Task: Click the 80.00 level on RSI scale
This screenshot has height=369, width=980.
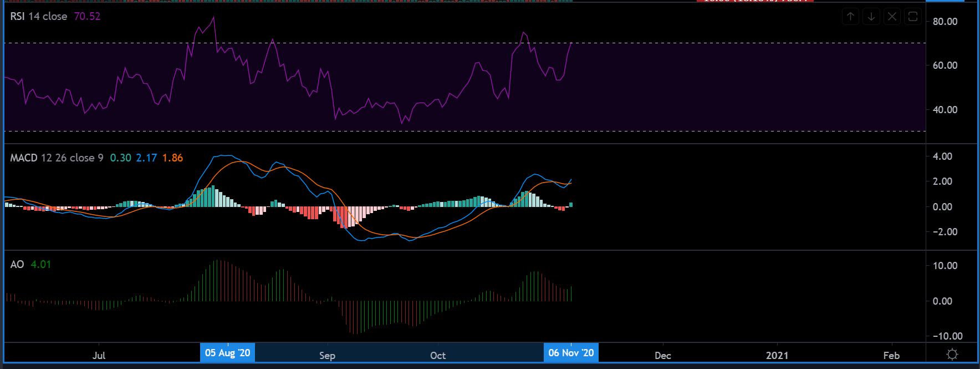Action: coord(945,22)
